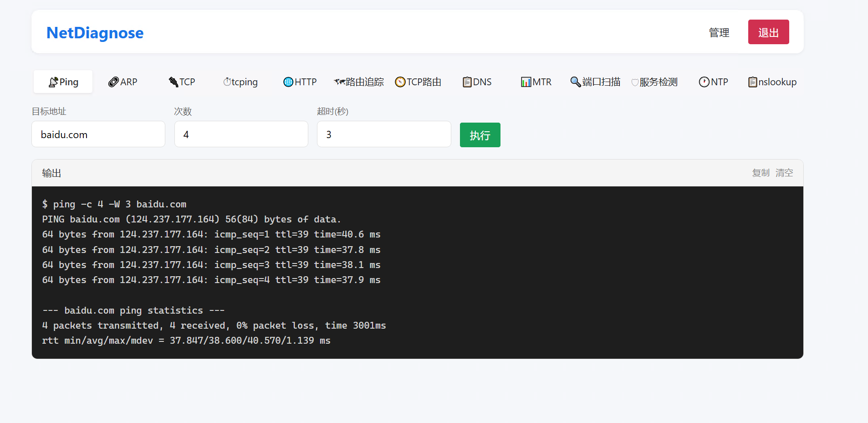Image resolution: width=868 pixels, height=423 pixels.
Task: Click the 目标地址 field label
Action: (49, 111)
